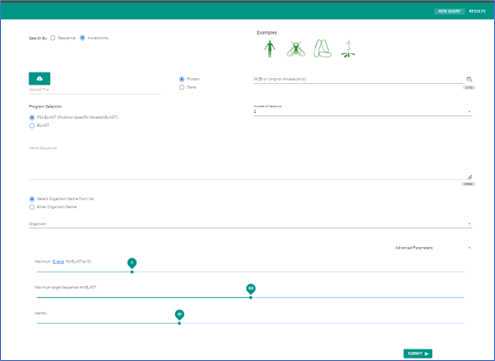Screen dimensions: 495x361
Task: Open the New Query tab
Action: tap(449, 11)
